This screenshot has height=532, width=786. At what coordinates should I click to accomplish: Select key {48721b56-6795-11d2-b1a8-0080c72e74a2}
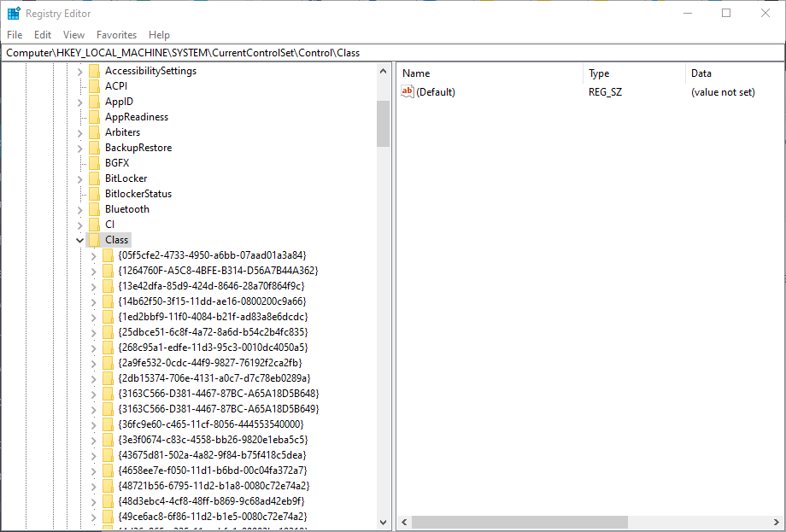click(214, 486)
